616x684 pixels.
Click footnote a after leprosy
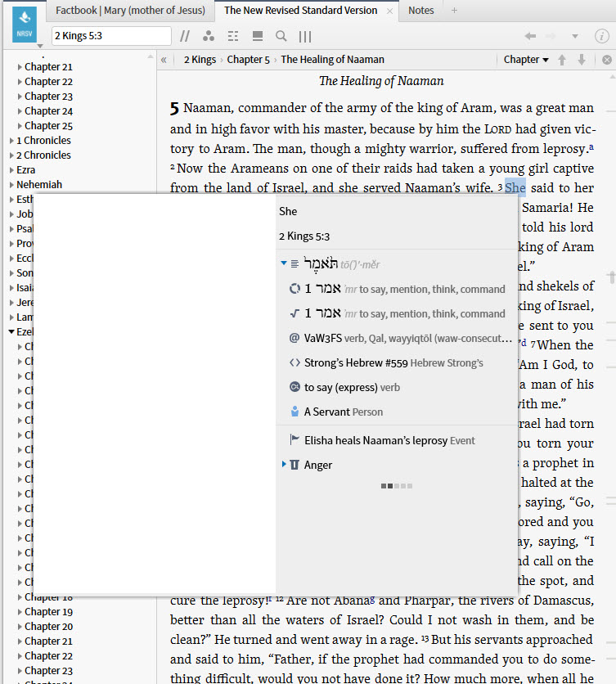tap(591, 147)
